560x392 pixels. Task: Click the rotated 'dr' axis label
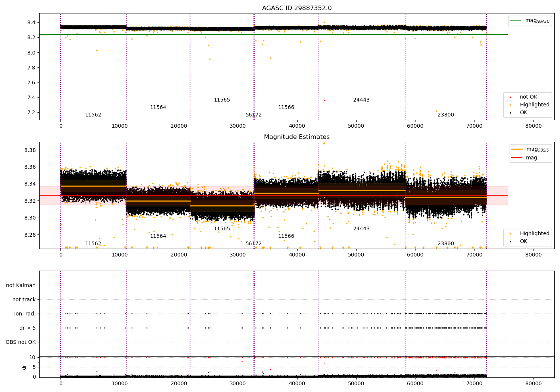click(x=24, y=367)
